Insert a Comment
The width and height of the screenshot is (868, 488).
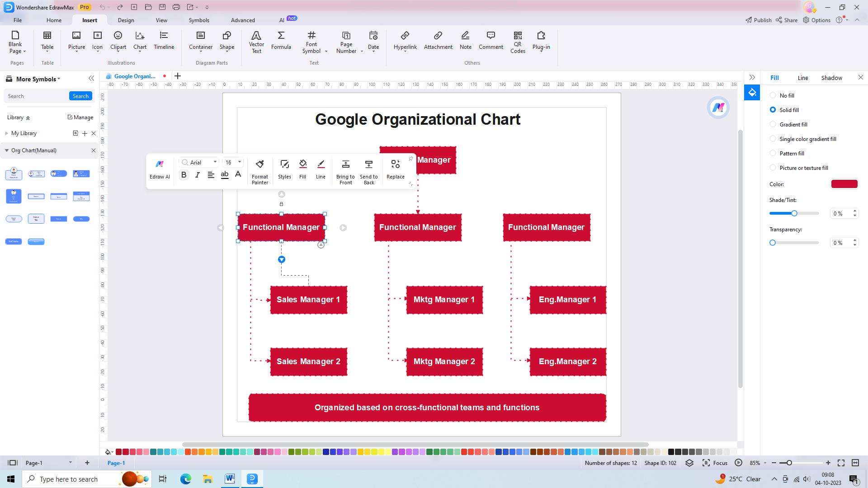click(491, 42)
